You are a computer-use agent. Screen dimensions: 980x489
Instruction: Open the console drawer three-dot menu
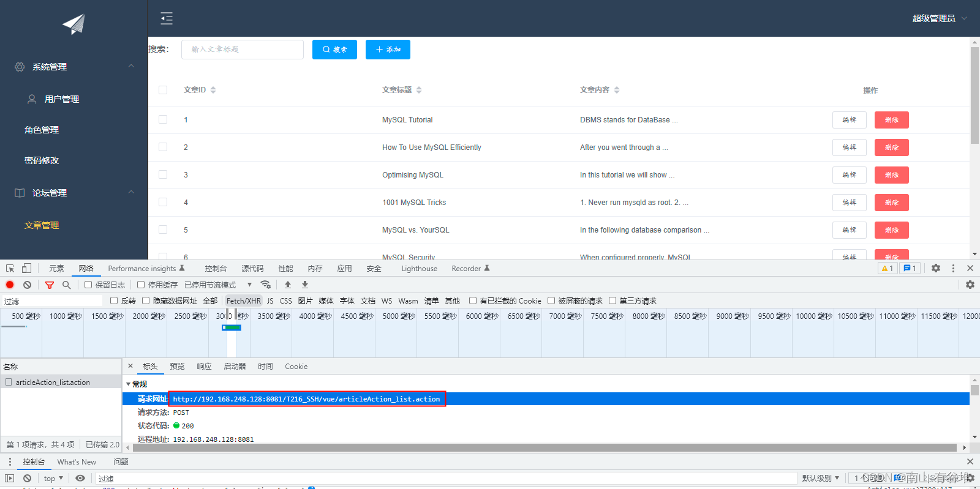[10, 461]
